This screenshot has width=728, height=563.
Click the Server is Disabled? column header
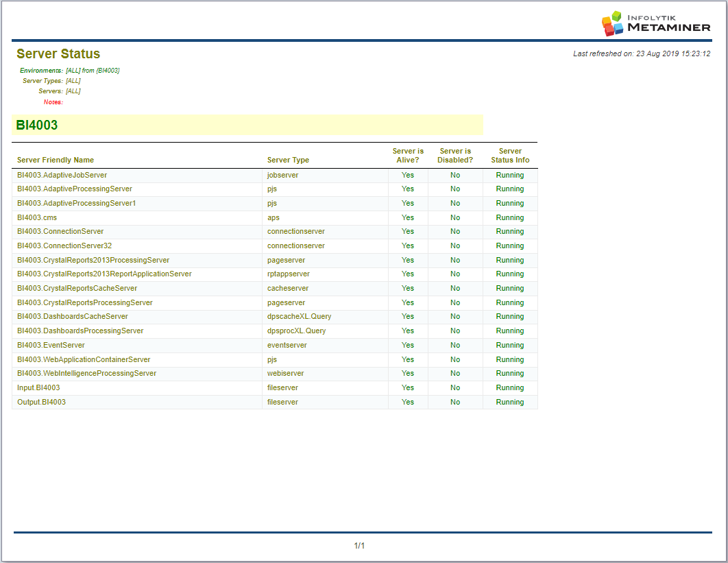pos(455,156)
